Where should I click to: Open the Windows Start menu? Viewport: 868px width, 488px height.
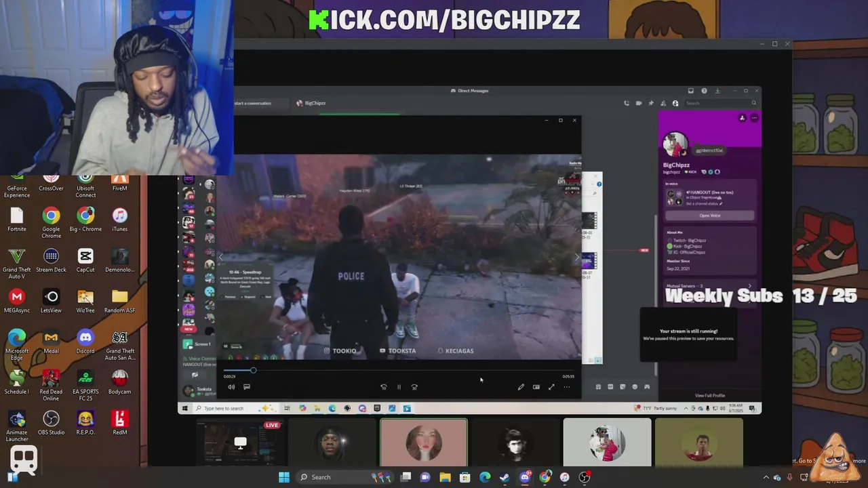pyautogui.click(x=284, y=477)
